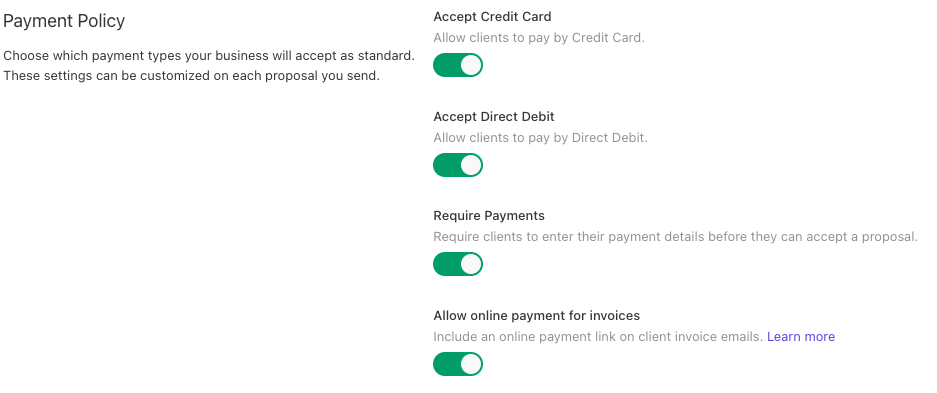Click the Allow online payment for invoices label
The height and width of the screenshot is (393, 937).
[537, 315]
